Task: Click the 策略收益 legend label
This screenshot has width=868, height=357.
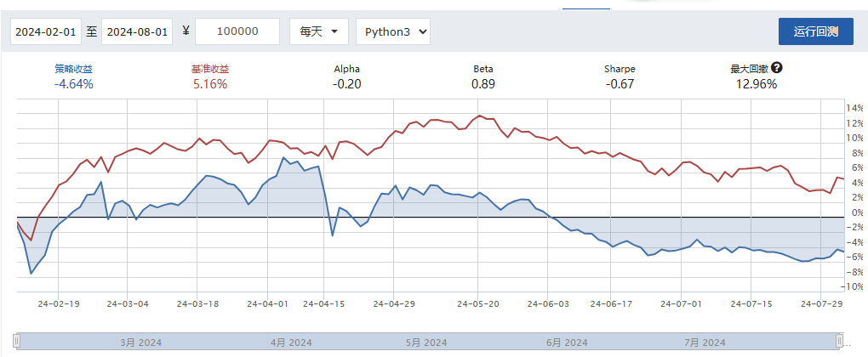Action: pos(73,69)
